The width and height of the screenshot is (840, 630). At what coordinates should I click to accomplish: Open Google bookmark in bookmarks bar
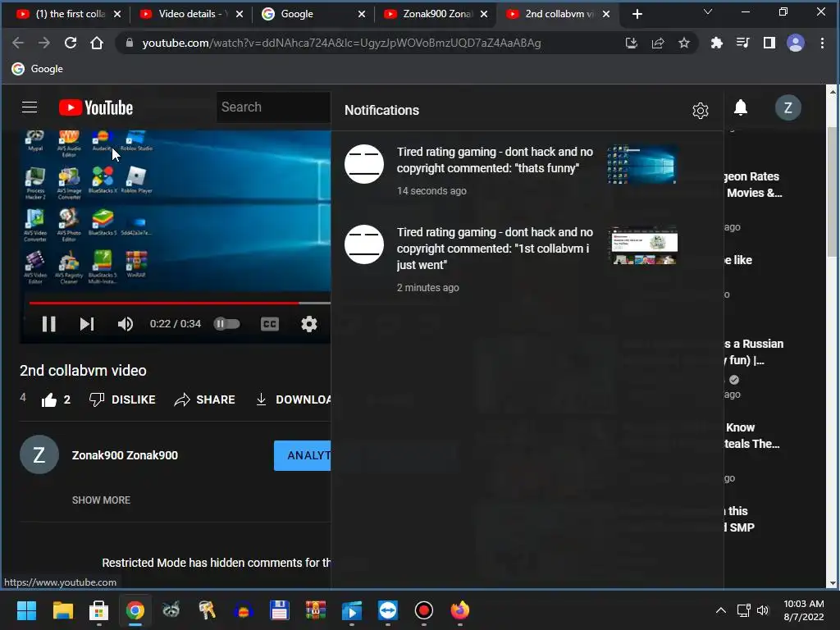[38, 69]
